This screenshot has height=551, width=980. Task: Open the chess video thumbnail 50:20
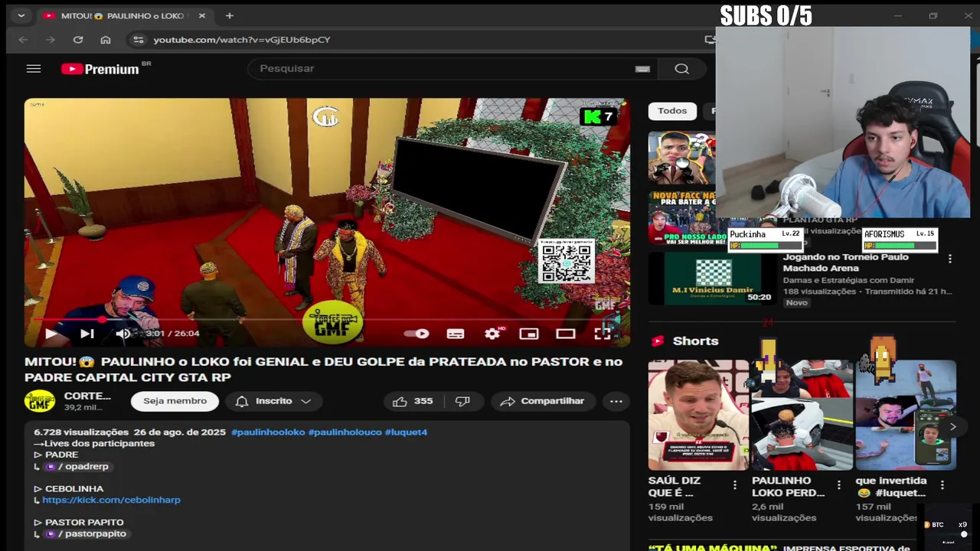(x=711, y=279)
